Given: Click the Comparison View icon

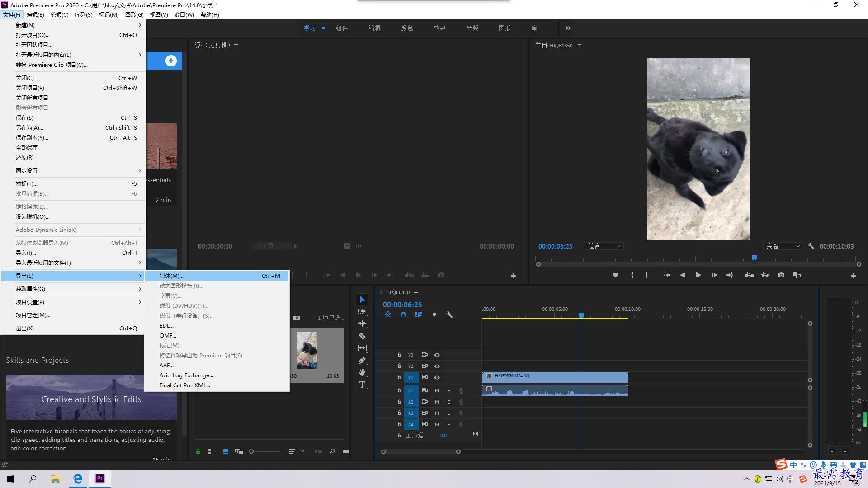Looking at the screenshot, I should [797, 275].
